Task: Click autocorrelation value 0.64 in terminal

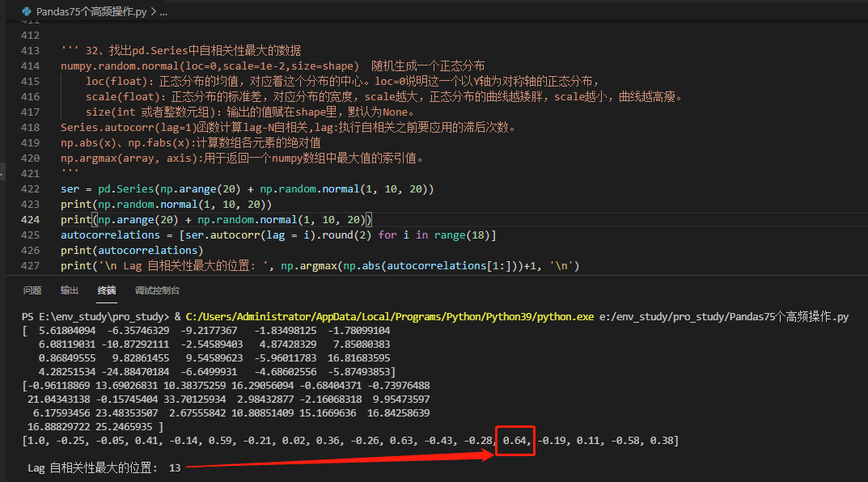Action: click(x=514, y=441)
